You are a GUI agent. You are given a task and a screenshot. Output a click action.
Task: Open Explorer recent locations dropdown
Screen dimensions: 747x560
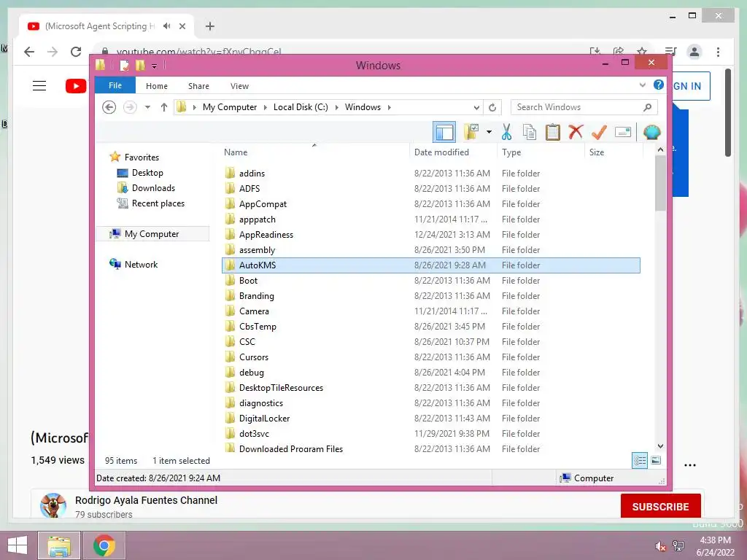(147, 107)
